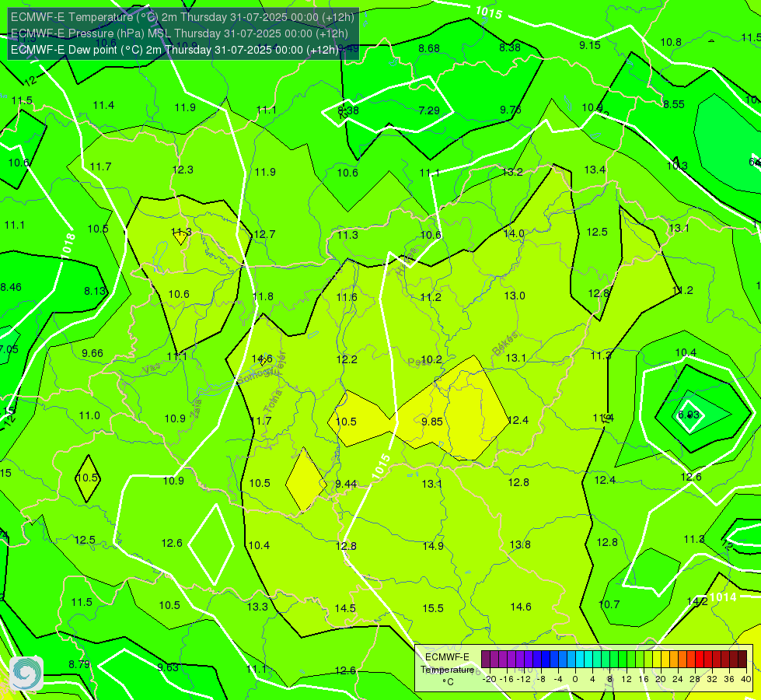Click the 12.3 temperature value
The image size is (761, 700).
[x=183, y=170]
